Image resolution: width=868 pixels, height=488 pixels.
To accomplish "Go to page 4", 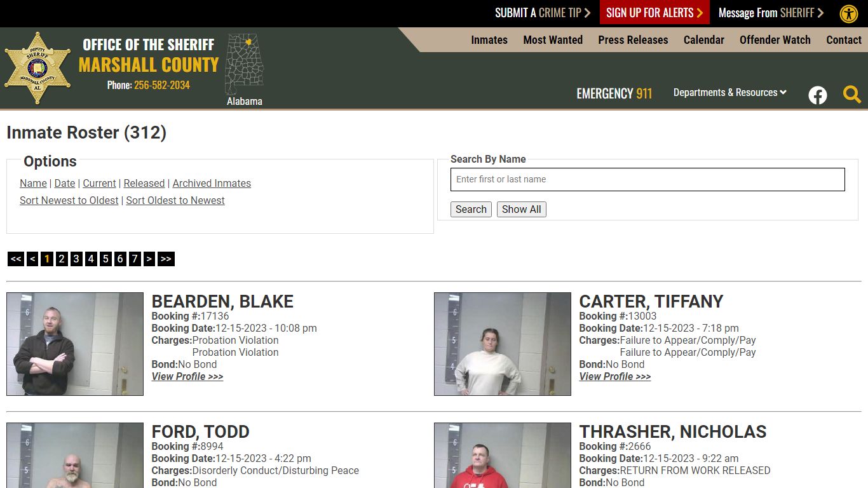I will [x=91, y=259].
